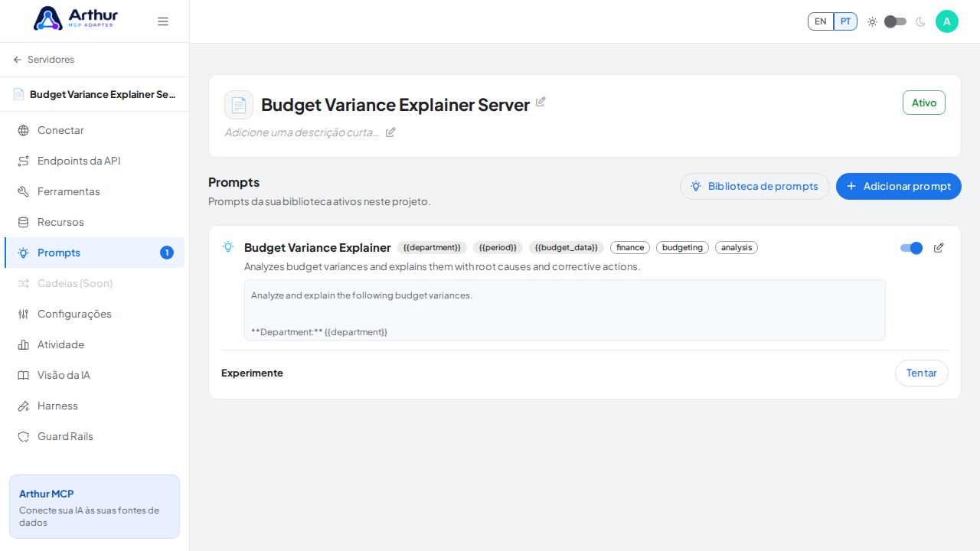Click the budgeting tag
Viewport: 980px width, 551px height.
[682, 248]
